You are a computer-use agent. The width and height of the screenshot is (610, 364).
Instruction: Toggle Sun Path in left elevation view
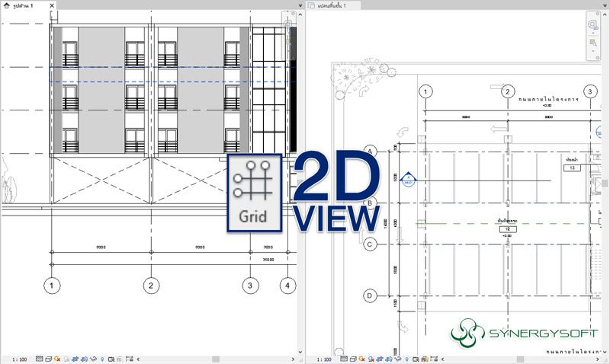click(x=57, y=359)
